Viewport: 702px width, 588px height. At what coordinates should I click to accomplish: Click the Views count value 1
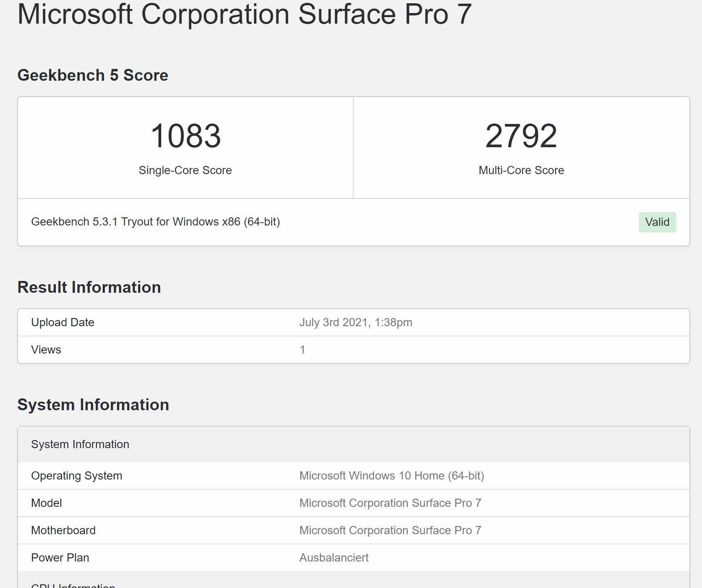coord(303,350)
